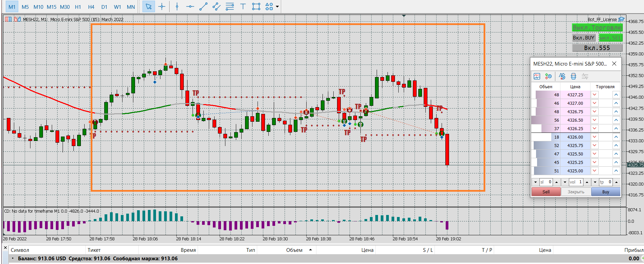Switch chart to H1 timeframe
644x264 pixels.
78,7
